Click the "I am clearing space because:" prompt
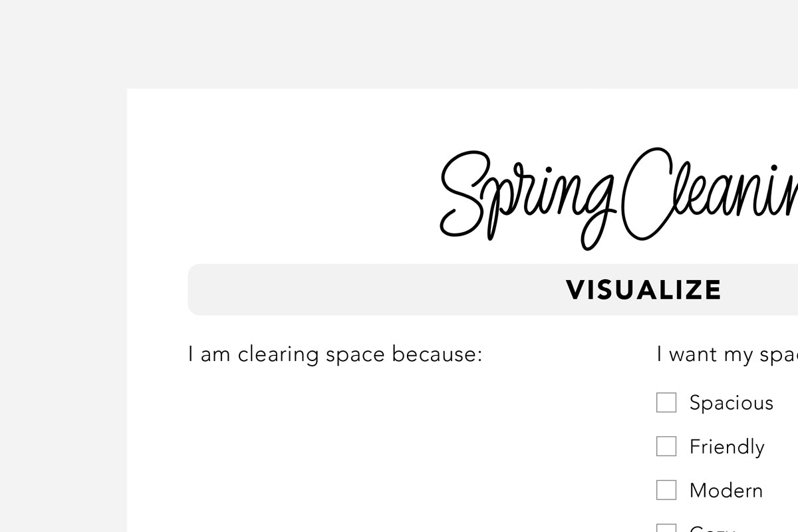 tap(334, 354)
